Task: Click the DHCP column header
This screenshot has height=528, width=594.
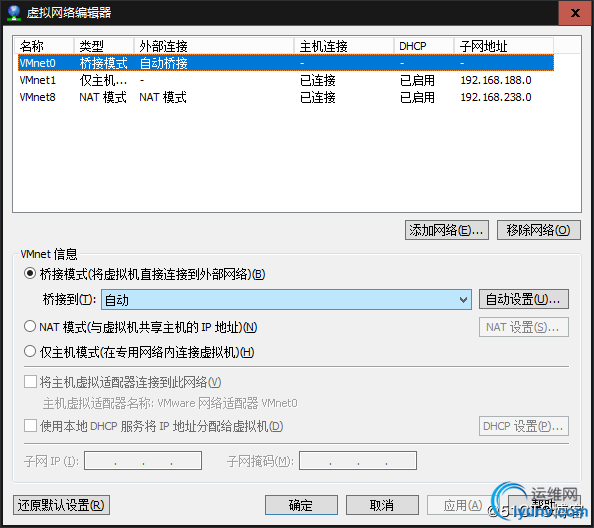Action: pos(424,46)
